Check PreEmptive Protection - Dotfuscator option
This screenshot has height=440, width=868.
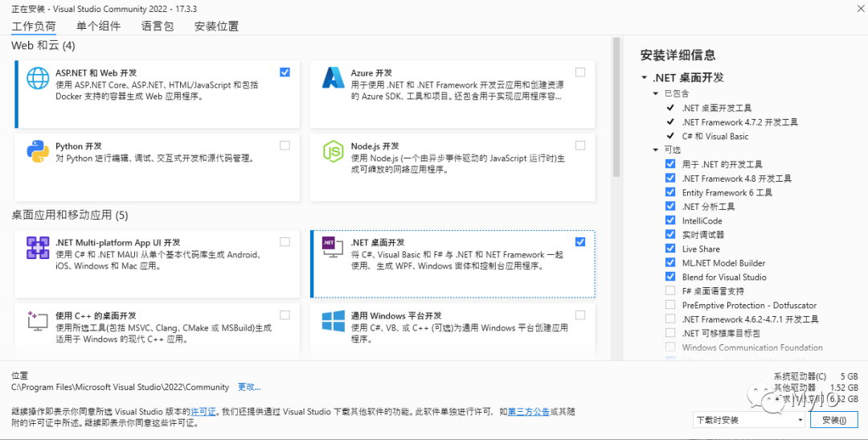click(670, 305)
